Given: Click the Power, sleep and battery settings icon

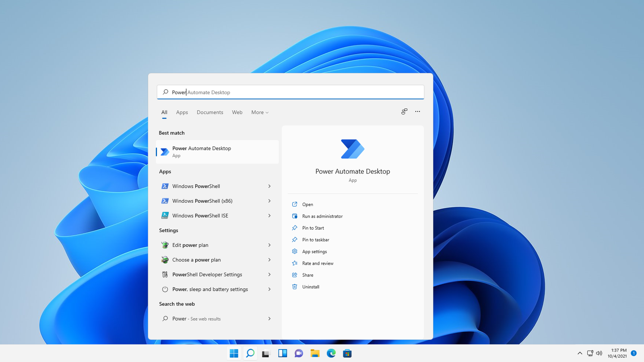Looking at the screenshot, I should tap(165, 289).
